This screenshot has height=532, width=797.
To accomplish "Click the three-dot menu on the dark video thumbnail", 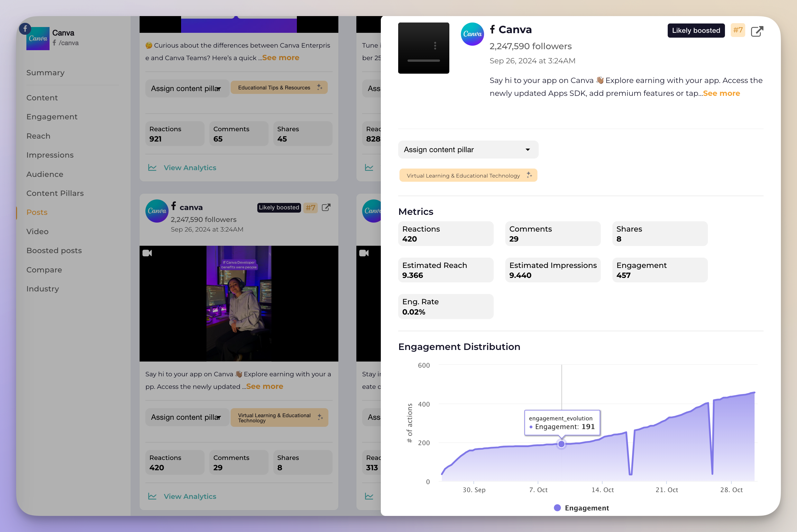I will [x=435, y=45].
